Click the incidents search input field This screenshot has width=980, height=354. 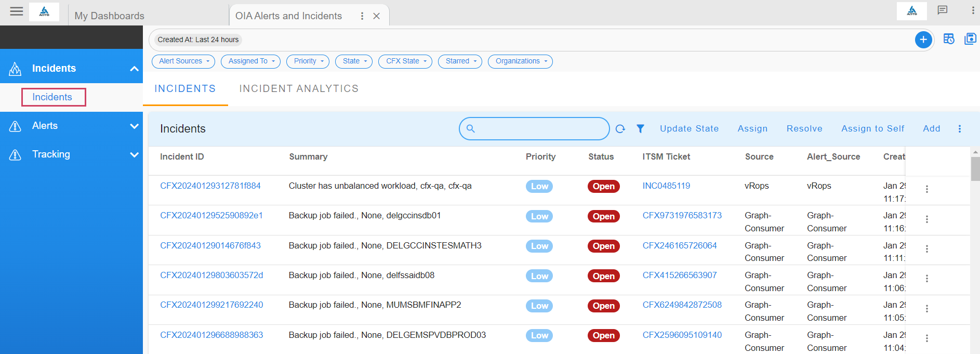pos(540,129)
